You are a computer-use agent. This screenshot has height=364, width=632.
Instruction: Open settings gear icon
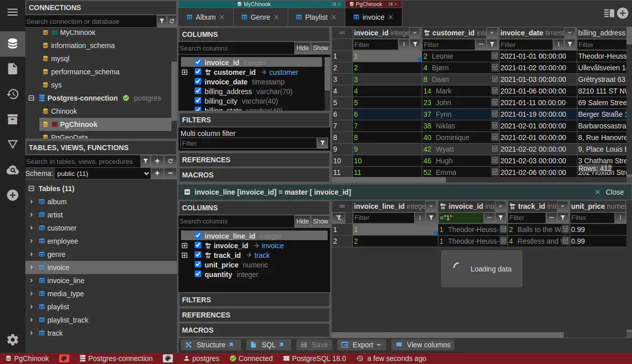pyautogui.click(x=13, y=340)
